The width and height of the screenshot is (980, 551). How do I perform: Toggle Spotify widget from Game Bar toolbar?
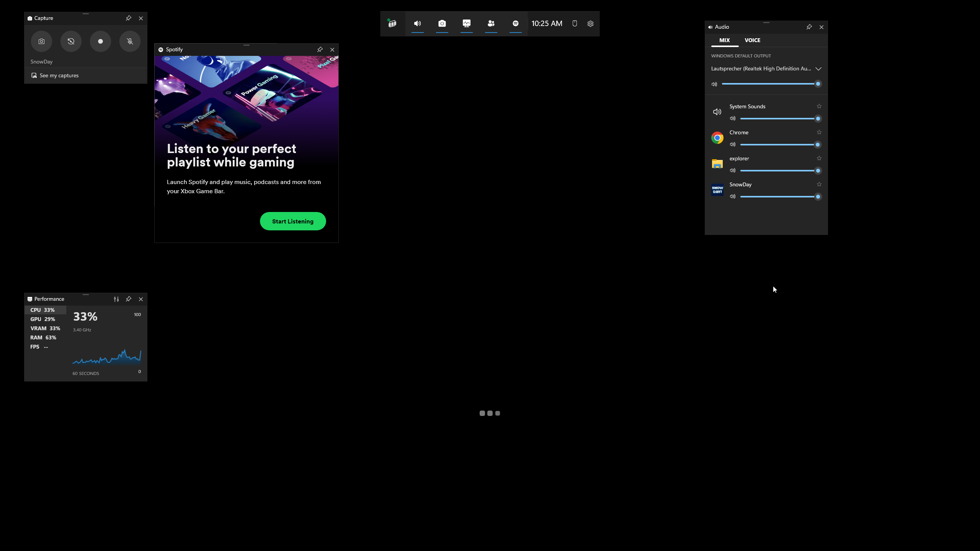click(515, 23)
